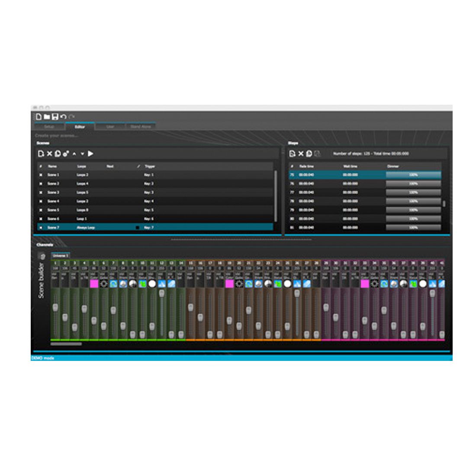Screen dimensions: 476x476
Task: Add a new step in the Steps toolbar
Action: coord(293,154)
